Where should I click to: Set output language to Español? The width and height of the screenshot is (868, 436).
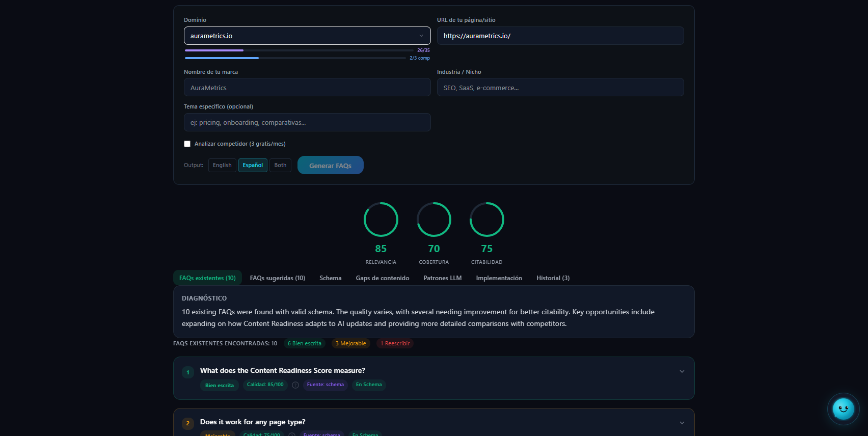click(x=253, y=165)
